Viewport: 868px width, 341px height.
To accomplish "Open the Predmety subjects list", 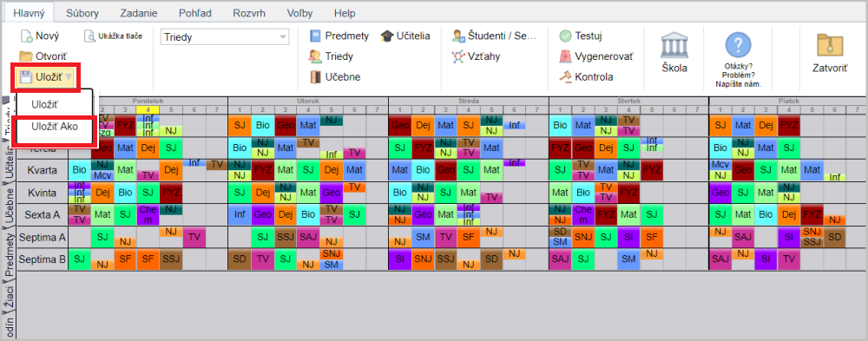I will 339,36.
